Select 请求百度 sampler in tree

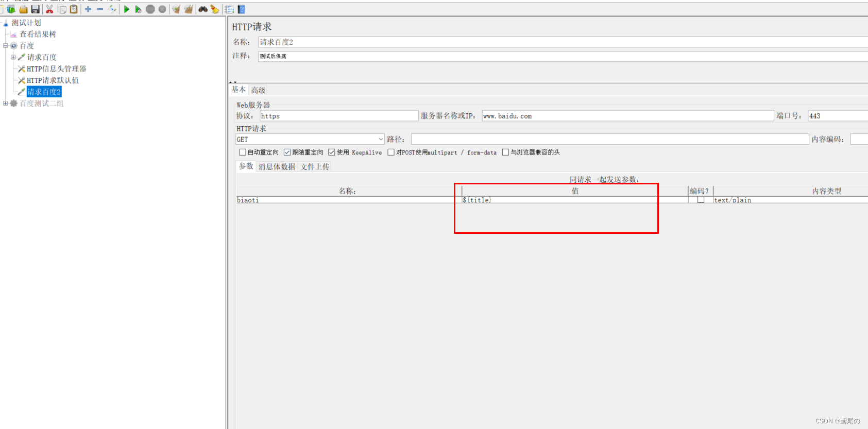tap(42, 57)
